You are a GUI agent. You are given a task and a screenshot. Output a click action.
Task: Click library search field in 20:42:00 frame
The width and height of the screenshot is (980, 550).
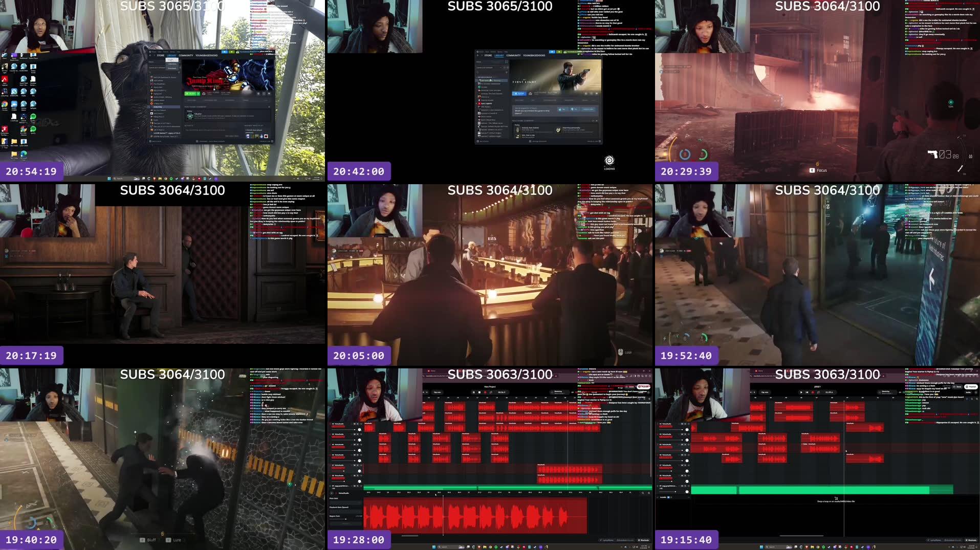[x=490, y=73]
